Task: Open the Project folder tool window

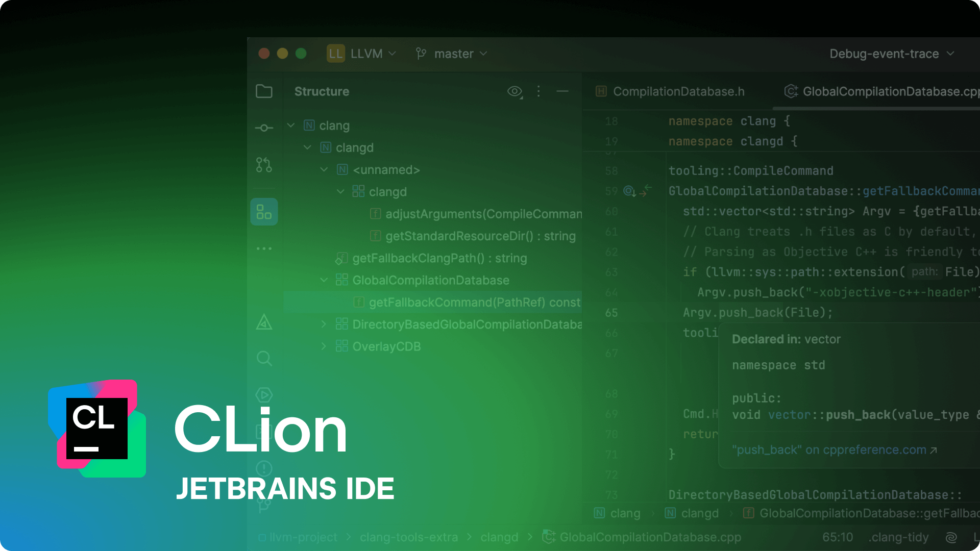Action: 264,91
